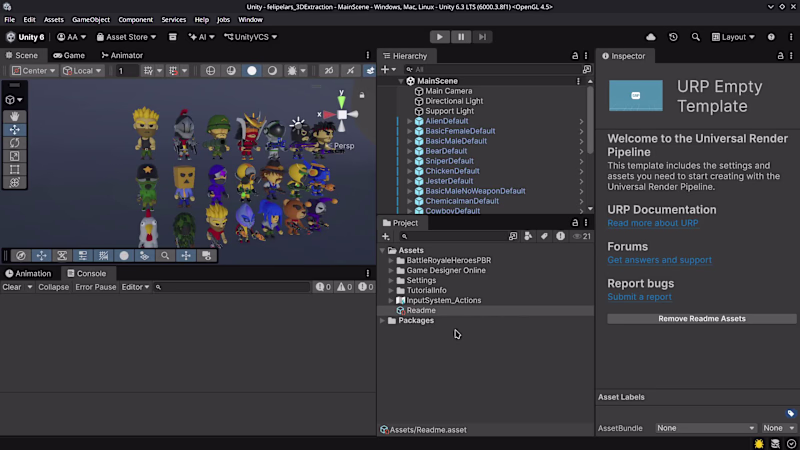Expand BattleRoyaleHeroesPBR folder

click(x=391, y=260)
